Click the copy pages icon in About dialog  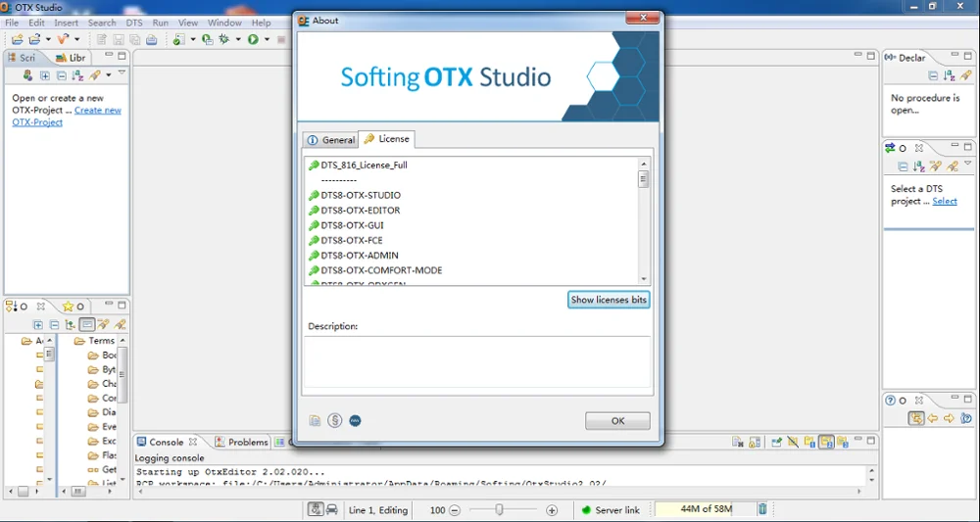click(x=315, y=421)
